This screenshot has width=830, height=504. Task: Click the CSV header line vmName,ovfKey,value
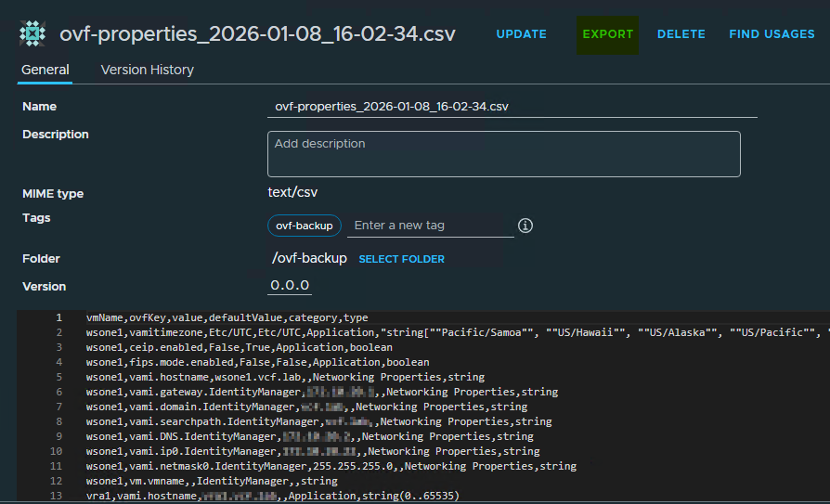(x=227, y=317)
